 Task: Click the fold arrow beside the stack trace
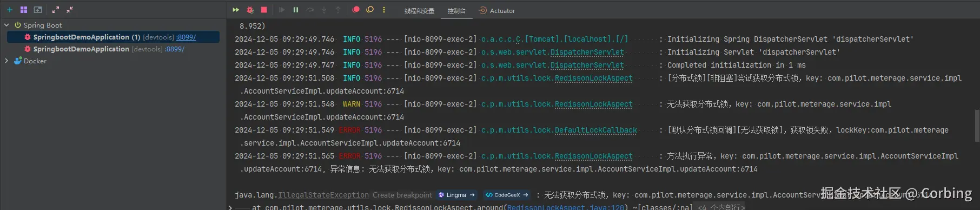(x=230, y=207)
